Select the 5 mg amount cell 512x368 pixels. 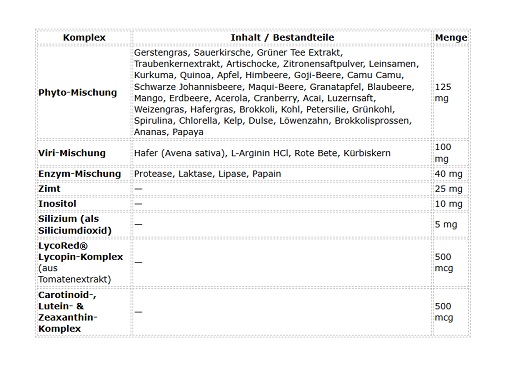click(x=446, y=225)
